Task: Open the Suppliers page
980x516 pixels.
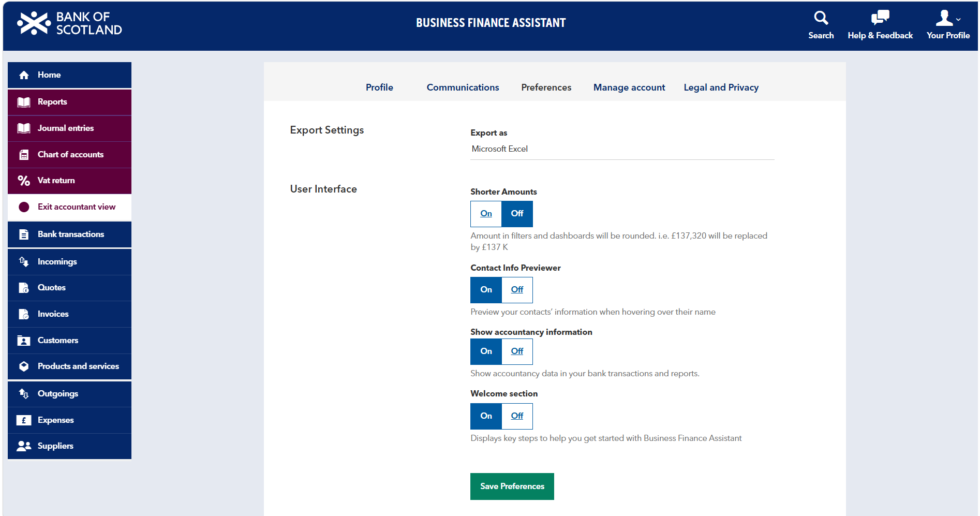Action: point(69,446)
